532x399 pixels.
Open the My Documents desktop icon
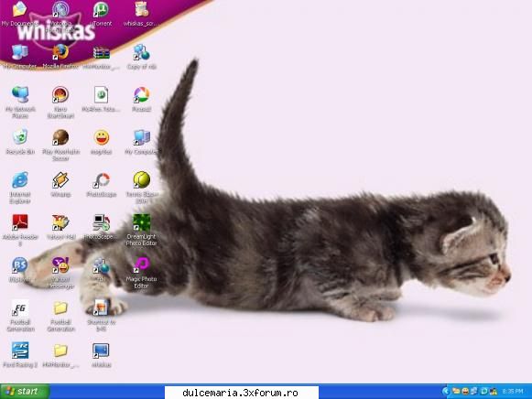[19, 9]
